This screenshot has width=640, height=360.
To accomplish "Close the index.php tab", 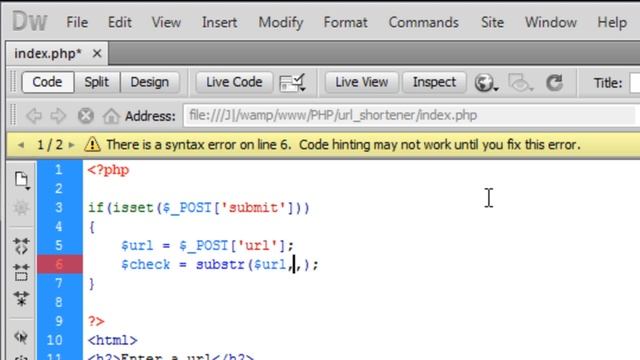I will [x=97, y=53].
